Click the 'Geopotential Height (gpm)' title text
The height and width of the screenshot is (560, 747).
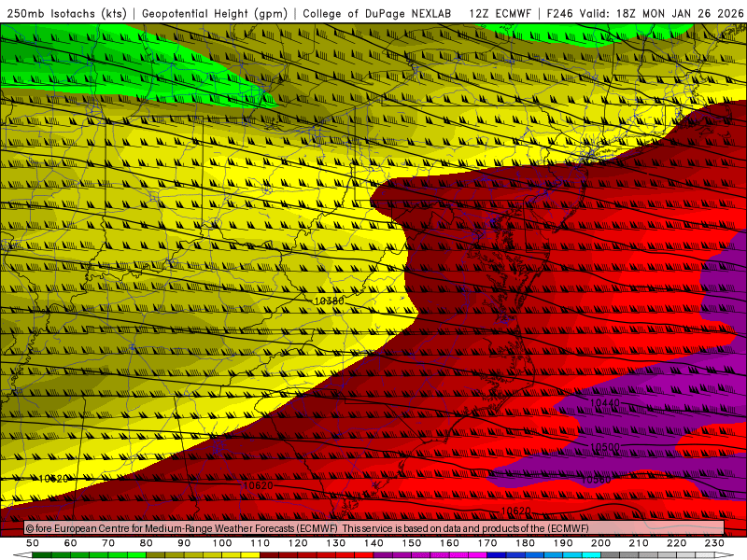click(215, 13)
